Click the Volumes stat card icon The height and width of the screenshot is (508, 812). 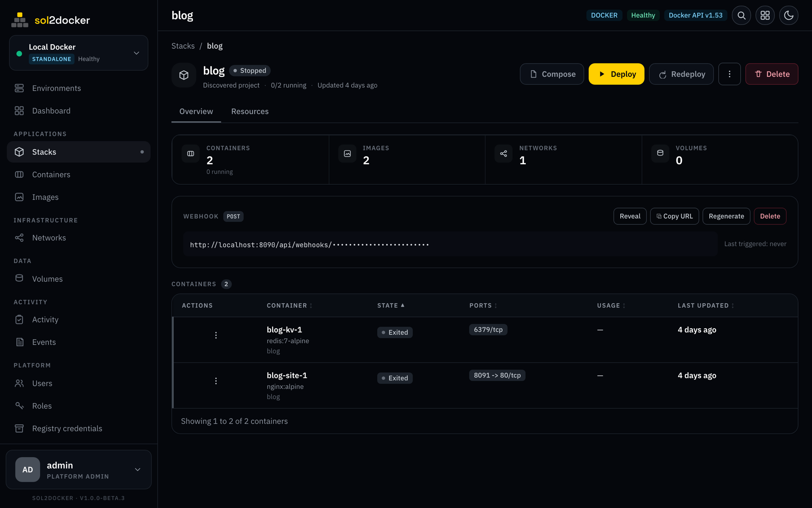click(x=660, y=154)
